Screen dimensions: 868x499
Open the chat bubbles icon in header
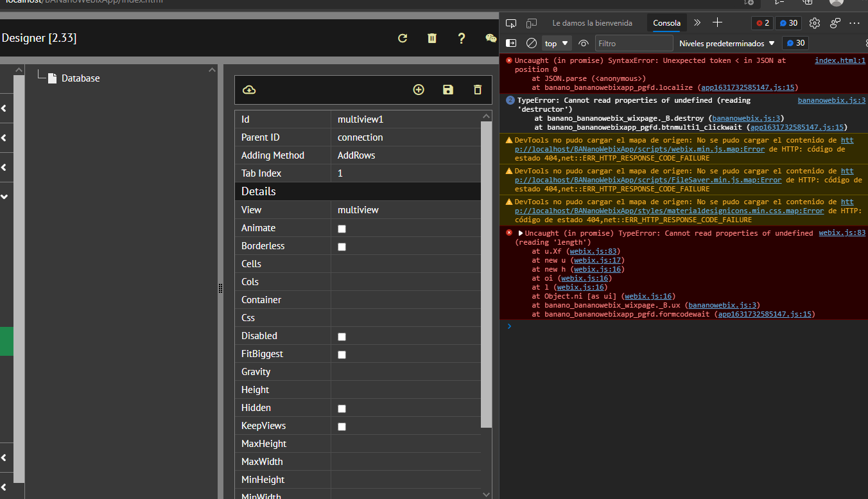tap(490, 38)
